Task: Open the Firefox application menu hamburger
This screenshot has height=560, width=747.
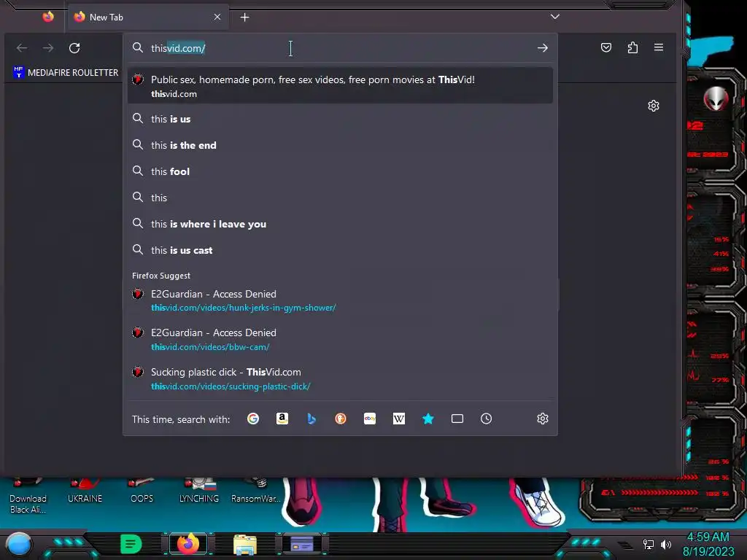Action: 659,47
